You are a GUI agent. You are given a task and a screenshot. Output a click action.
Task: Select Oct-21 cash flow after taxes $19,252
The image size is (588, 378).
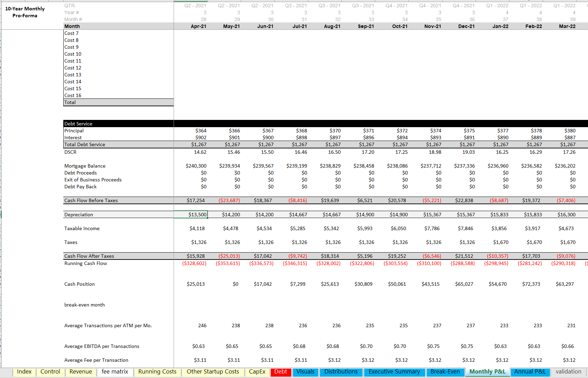coord(397,256)
